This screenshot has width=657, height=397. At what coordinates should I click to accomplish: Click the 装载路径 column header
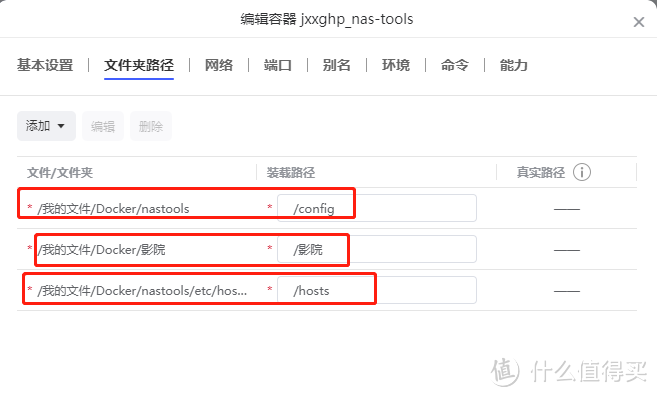pos(291,173)
